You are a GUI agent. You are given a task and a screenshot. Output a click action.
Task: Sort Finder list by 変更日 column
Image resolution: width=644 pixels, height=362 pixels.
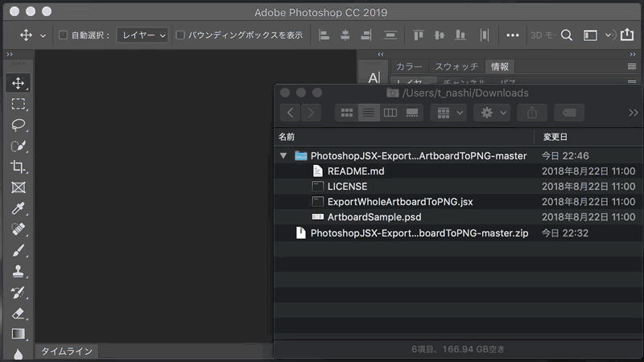click(x=589, y=137)
